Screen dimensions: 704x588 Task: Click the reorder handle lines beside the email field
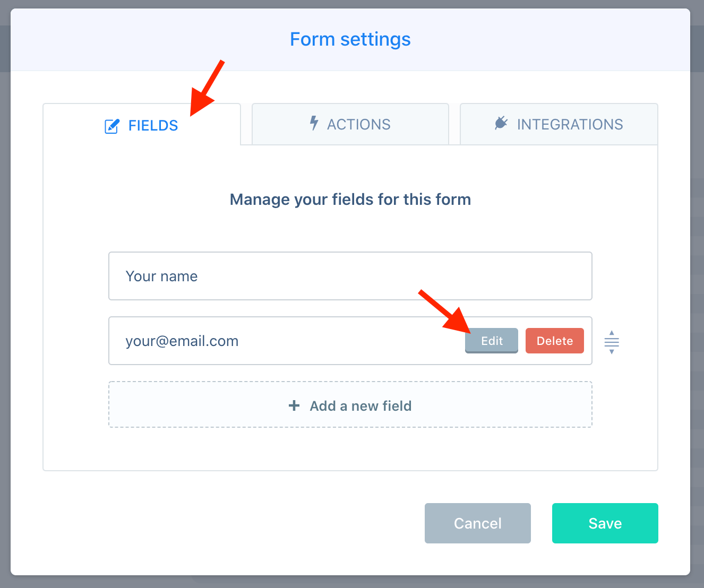point(612,342)
